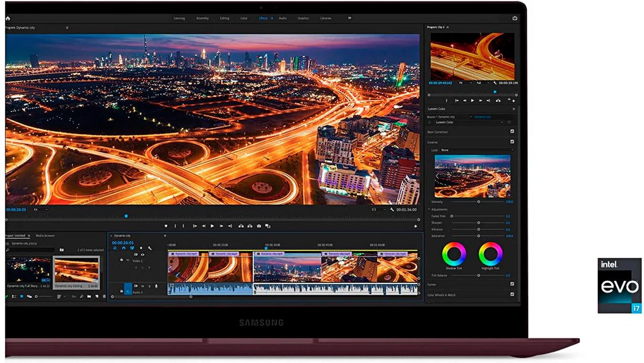Collapse the Adjustments section
Image resolution: width=644 pixels, height=363 pixels.
click(x=429, y=209)
